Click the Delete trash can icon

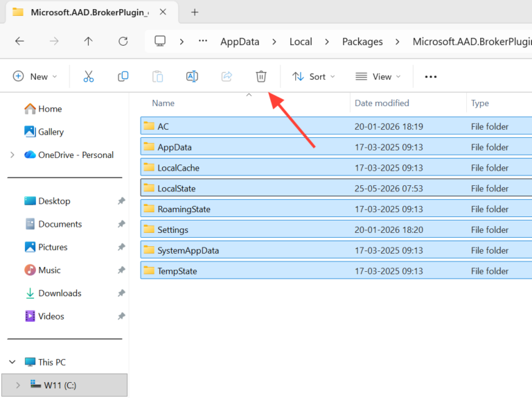pos(261,76)
